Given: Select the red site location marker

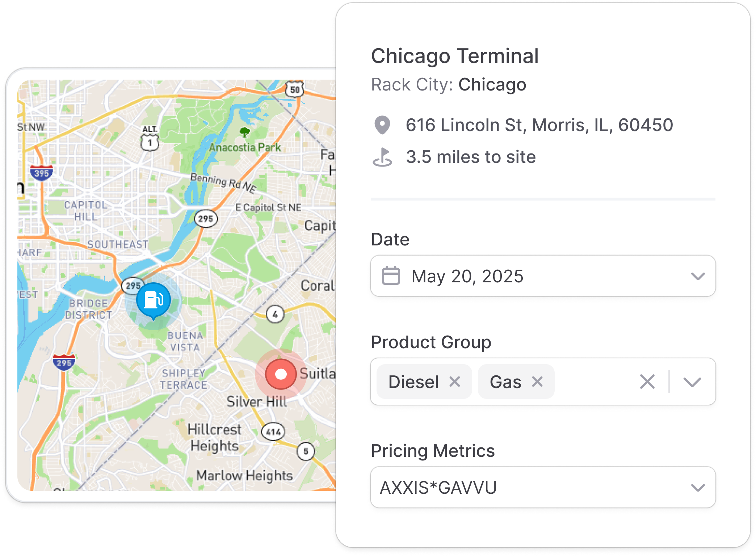Looking at the screenshot, I should click(x=281, y=374).
